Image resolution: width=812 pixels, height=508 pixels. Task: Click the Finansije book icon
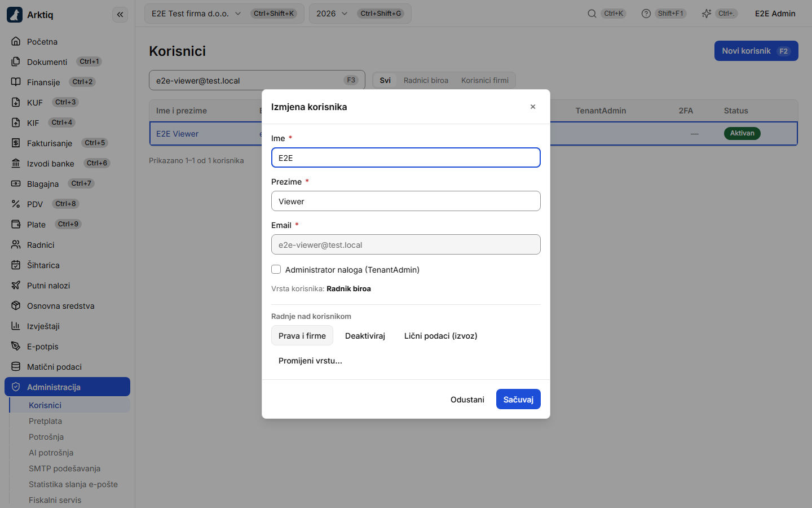point(16,82)
